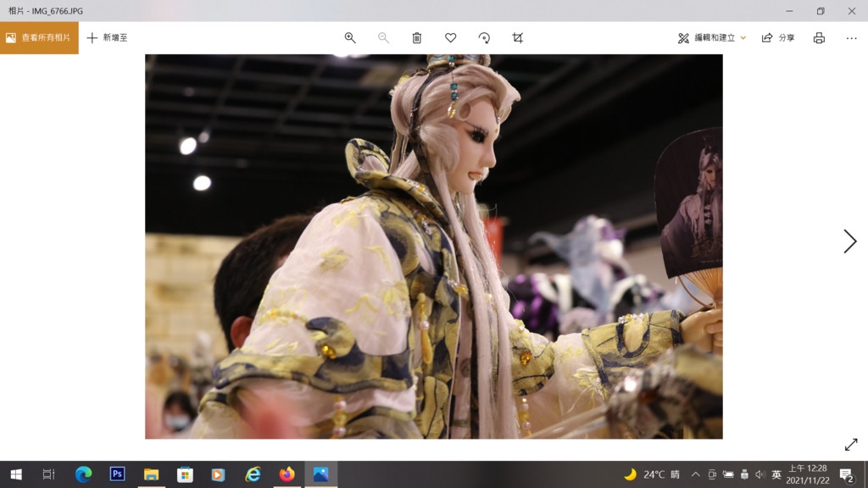This screenshot has height=488, width=868.
Task: Select the Photos app taskbar icon
Action: pos(320,474)
